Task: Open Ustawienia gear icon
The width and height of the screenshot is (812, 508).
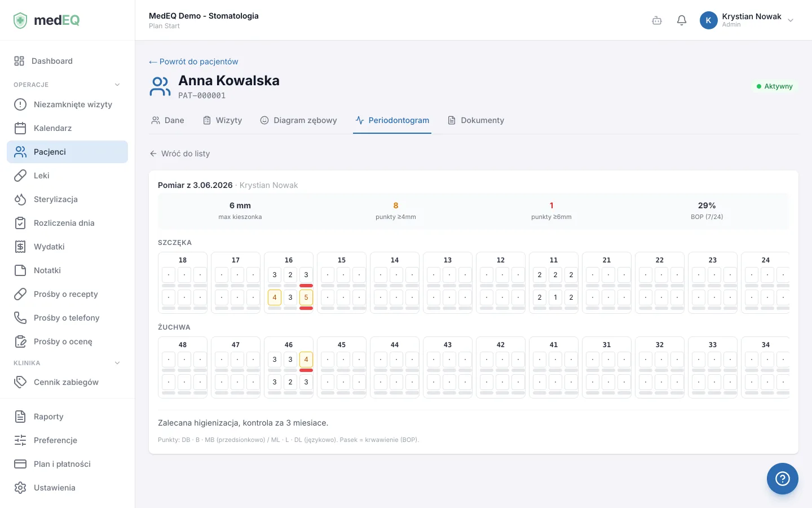Action: (x=20, y=488)
